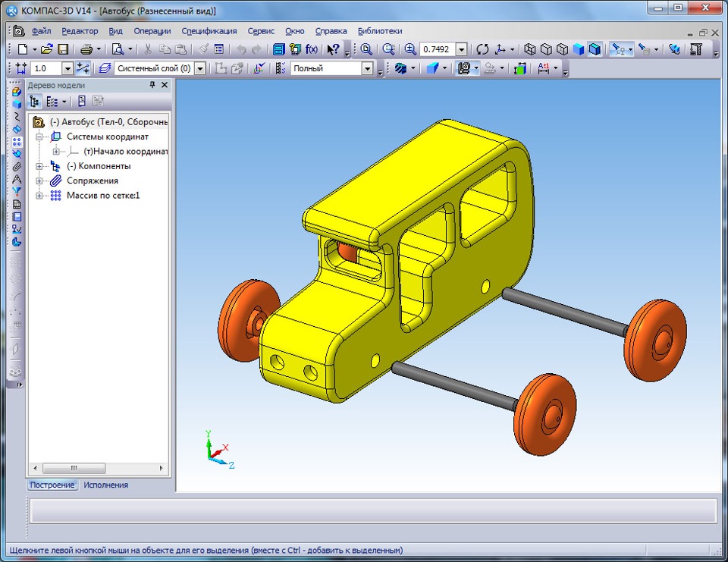Toggle the snaps crossed-points button
The image size is (728, 562).
pyautogui.click(x=83, y=68)
